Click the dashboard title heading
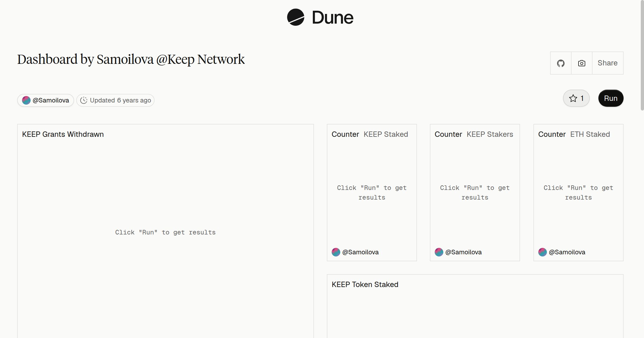The height and width of the screenshot is (338, 644). 131,59
